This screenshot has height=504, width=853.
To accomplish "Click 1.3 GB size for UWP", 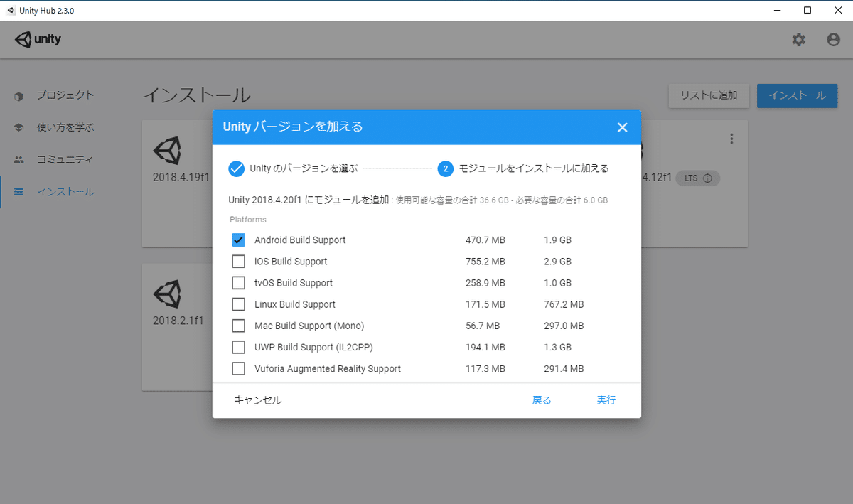I will tap(557, 348).
